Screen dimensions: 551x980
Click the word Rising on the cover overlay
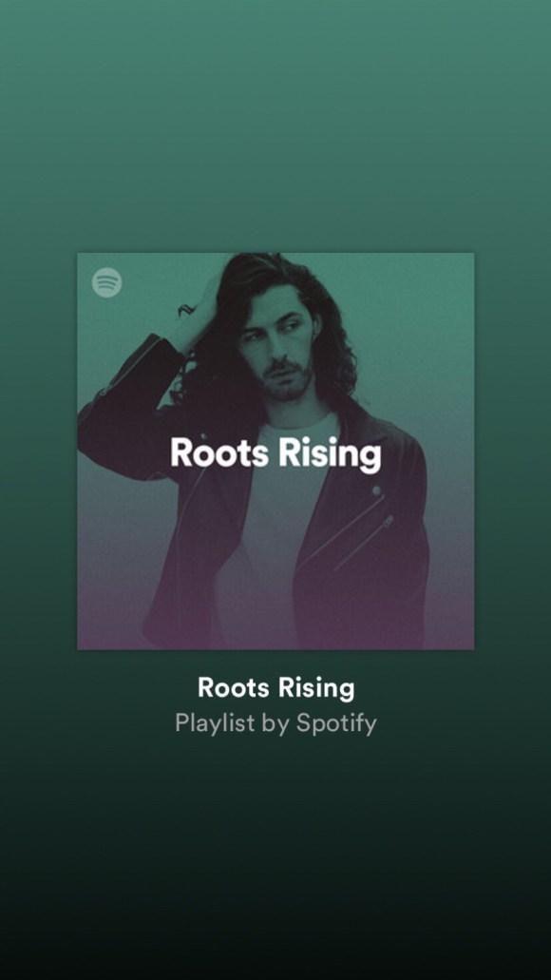[330, 454]
